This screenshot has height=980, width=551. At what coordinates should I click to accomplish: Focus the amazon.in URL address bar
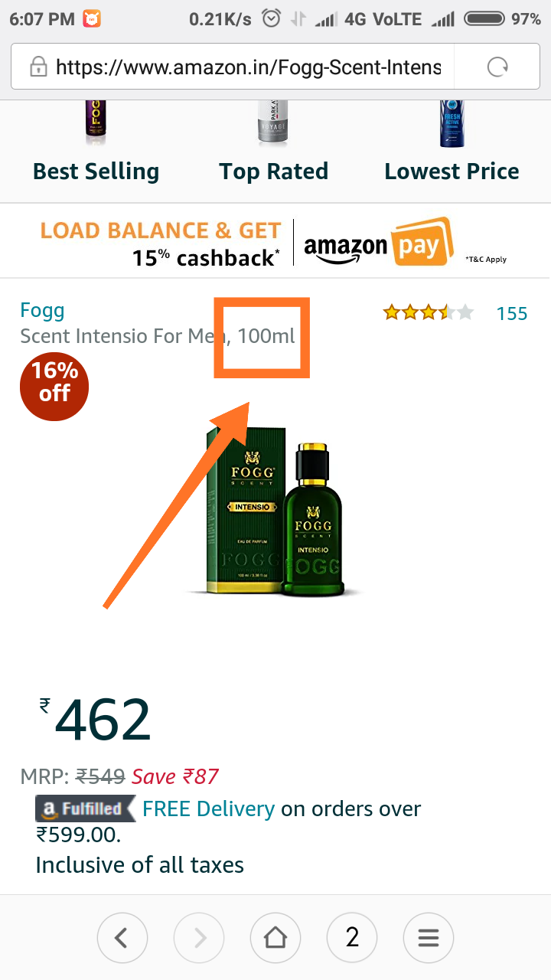(x=249, y=67)
